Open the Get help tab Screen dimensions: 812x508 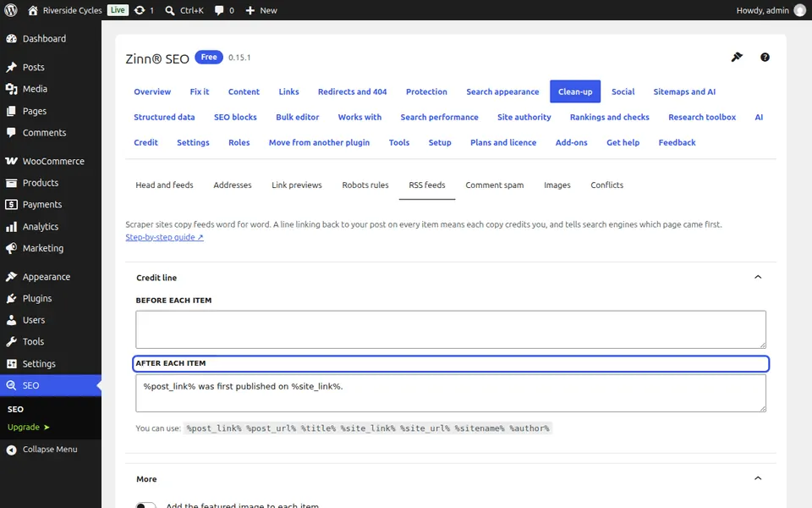(x=623, y=142)
